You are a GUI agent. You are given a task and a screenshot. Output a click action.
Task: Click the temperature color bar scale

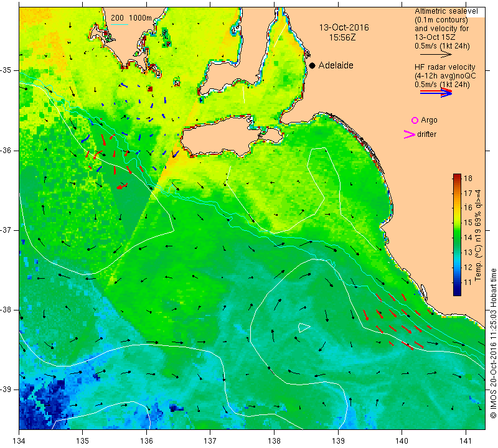pyautogui.click(x=457, y=235)
